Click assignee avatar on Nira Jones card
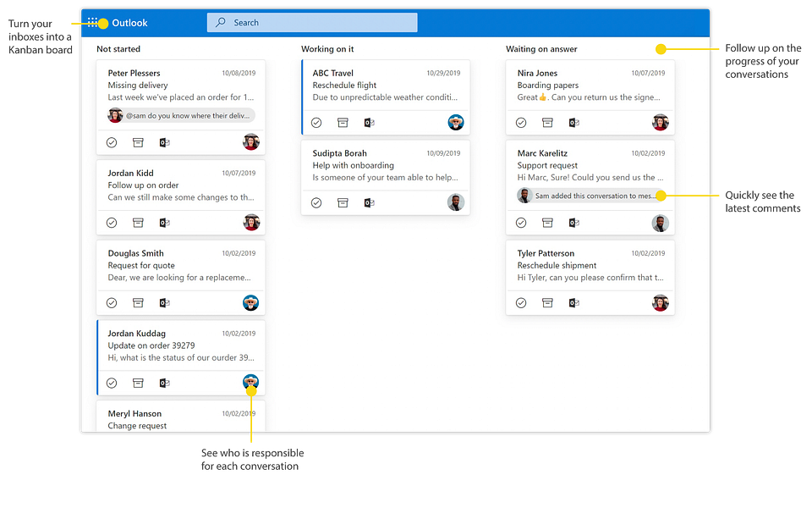Viewport: 812px width, 508px height. click(661, 122)
